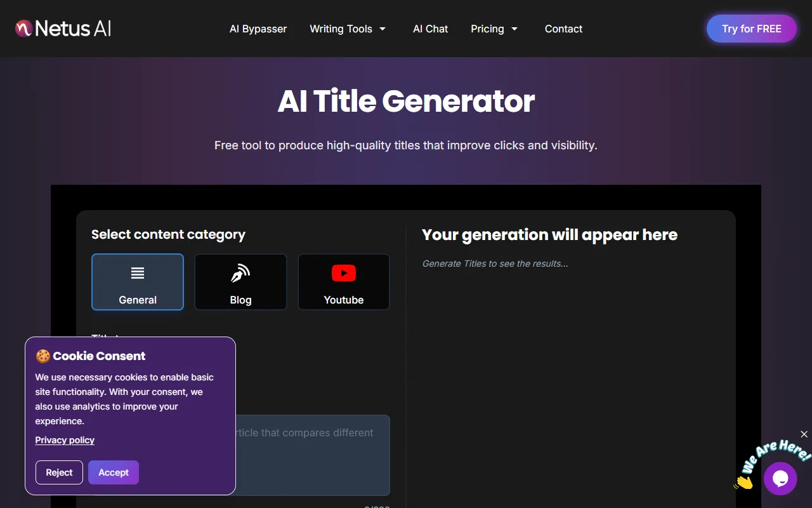This screenshot has height=508, width=812.
Task: Open the chat bubble widget
Action: [780, 478]
